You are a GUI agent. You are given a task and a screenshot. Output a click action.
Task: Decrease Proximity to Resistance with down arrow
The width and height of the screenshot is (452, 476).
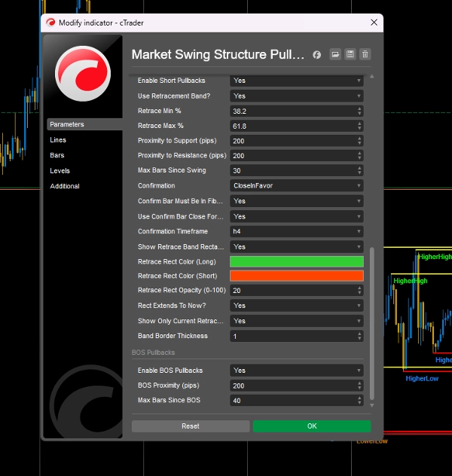[x=360, y=158]
